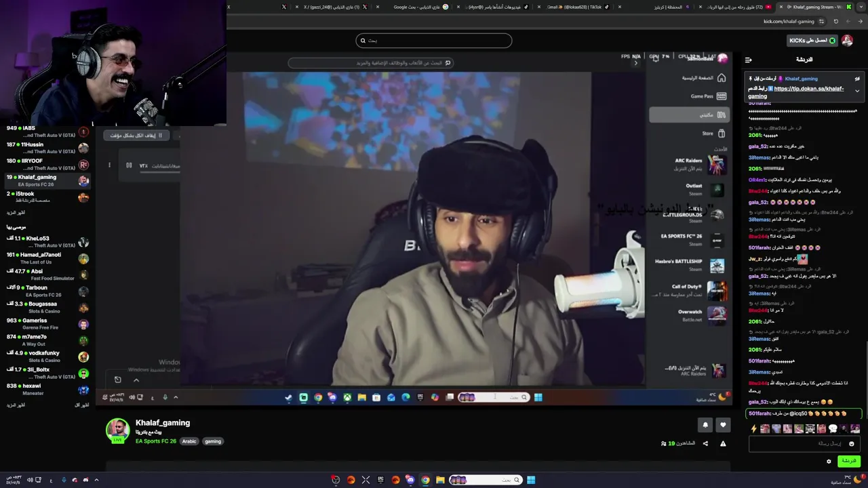Open hexawi Maneater channel
868x488 pixels.
46,390
